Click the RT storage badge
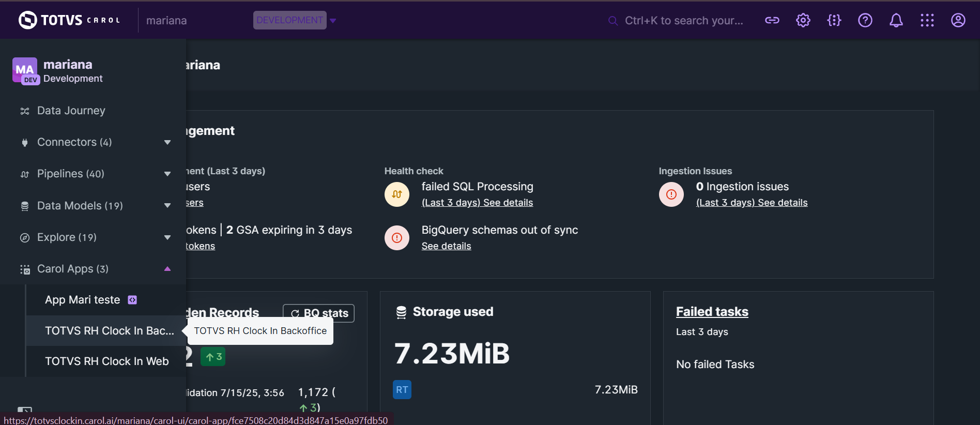Viewport: 980px width, 425px height. [x=402, y=390]
